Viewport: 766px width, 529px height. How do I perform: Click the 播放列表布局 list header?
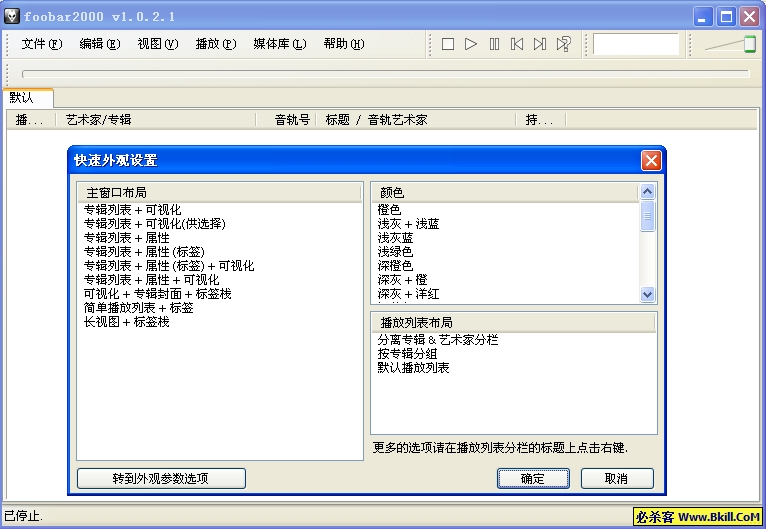513,323
